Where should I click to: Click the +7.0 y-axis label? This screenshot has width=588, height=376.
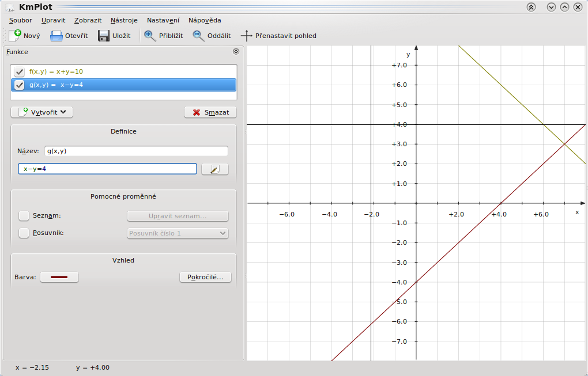pyautogui.click(x=399, y=65)
